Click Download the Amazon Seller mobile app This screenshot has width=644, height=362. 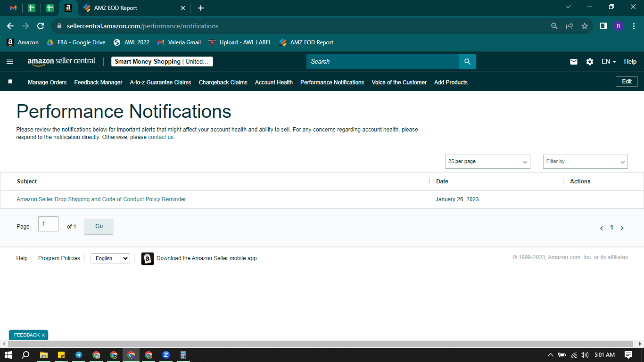pos(206,258)
